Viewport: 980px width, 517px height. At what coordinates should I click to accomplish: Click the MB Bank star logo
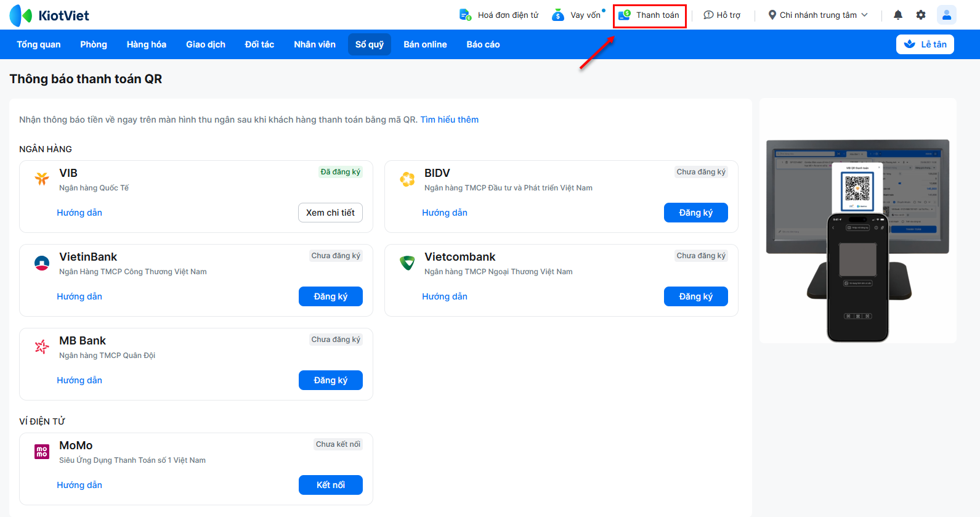click(42, 347)
